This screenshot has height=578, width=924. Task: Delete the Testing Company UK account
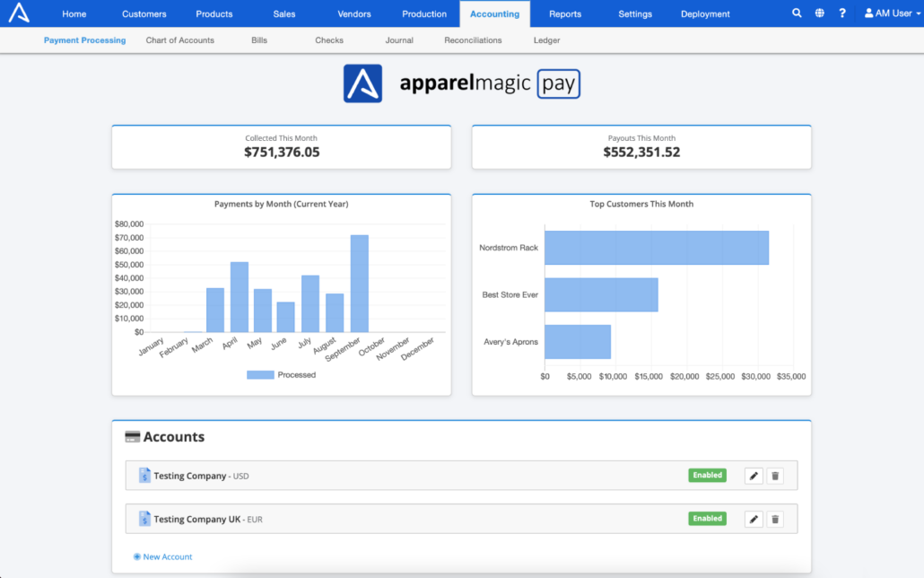click(776, 519)
